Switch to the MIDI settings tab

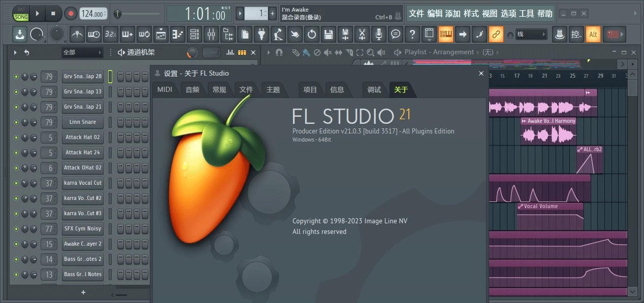pyautogui.click(x=165, y=89)
